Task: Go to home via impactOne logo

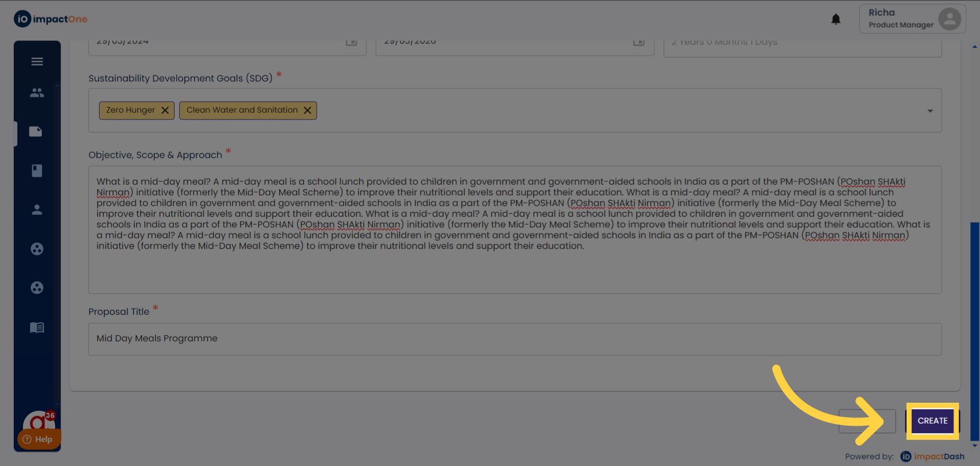Action: 51,19
